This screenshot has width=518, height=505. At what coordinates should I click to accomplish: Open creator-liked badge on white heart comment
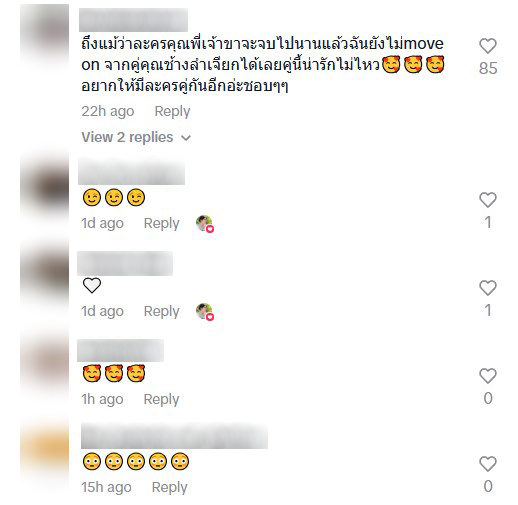pyautogui.click(x=205, y=312)
